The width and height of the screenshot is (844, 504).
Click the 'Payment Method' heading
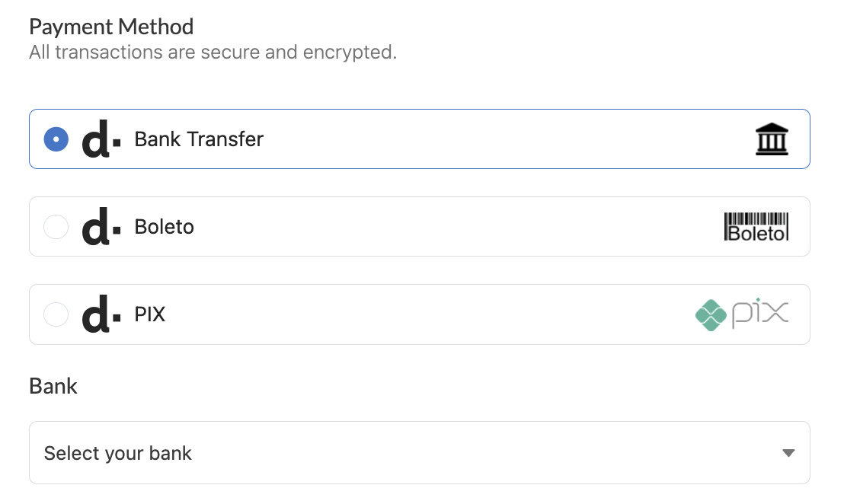(x=111, y=27)
